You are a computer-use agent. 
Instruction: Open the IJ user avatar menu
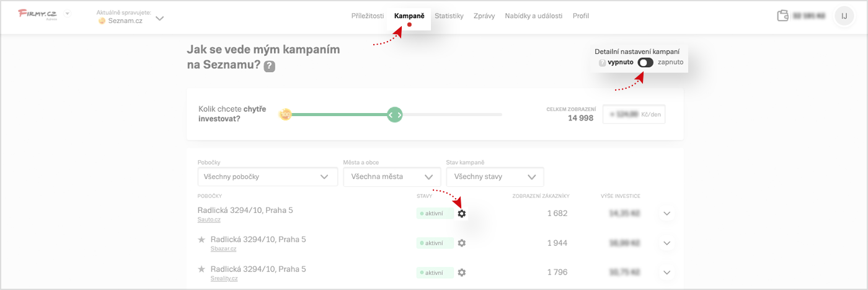pos(844,16)
